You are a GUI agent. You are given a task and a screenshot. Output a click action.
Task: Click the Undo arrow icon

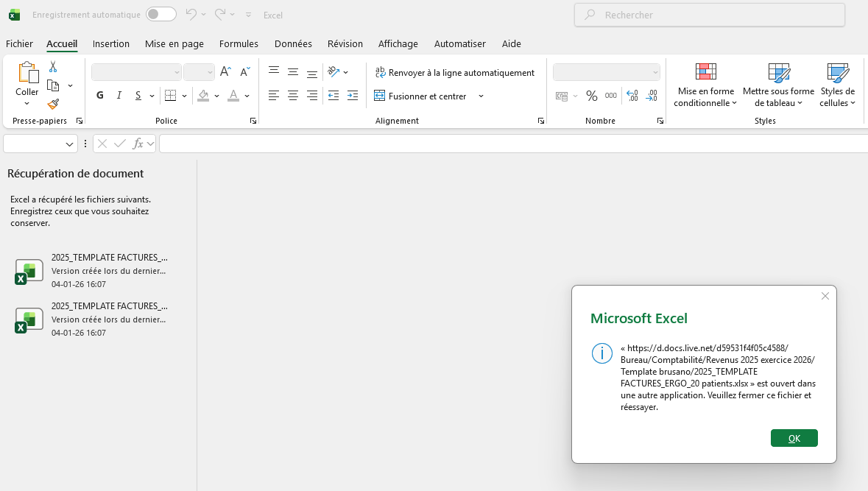[191, 15]
